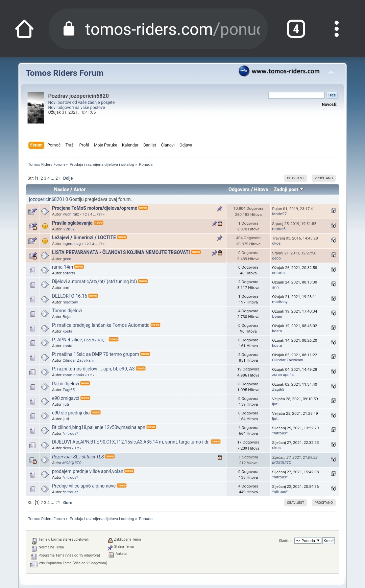Click the jozopericin6820 avatar image
Image resolution: width=365 pixels, height=588 pixels.
[x=36, y=108]
